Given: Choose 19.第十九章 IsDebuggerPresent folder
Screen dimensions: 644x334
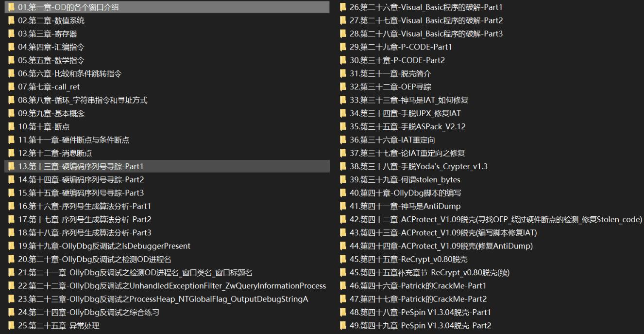Looking at the screenshot, I should click(104, 246).
